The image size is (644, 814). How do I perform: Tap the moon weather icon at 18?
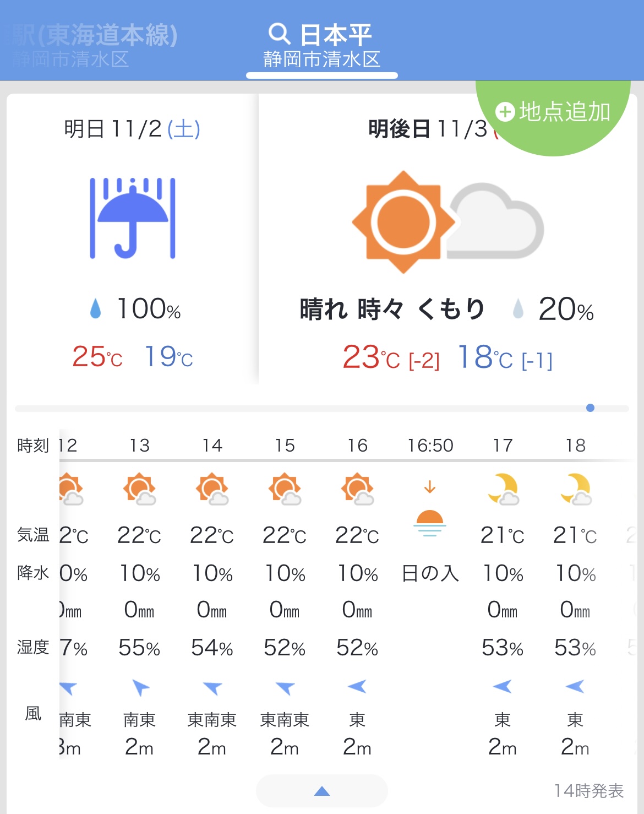click(x=576, y=490)
